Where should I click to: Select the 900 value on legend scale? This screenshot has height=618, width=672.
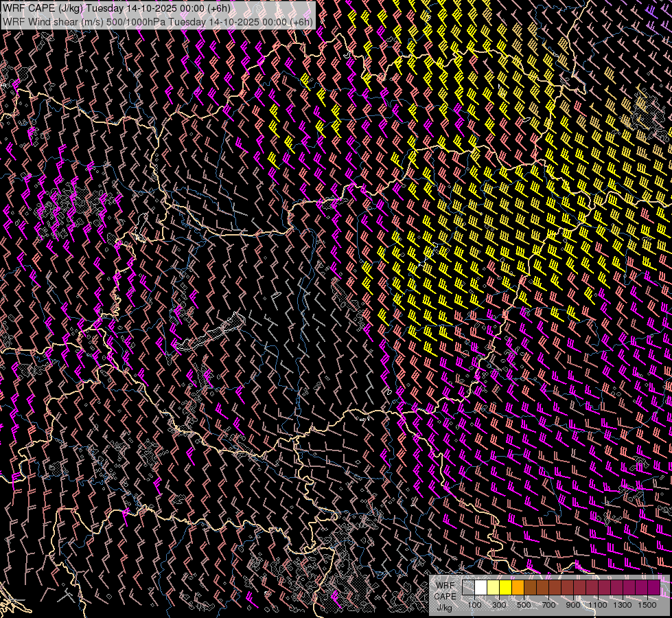click(x=573, y=605)
